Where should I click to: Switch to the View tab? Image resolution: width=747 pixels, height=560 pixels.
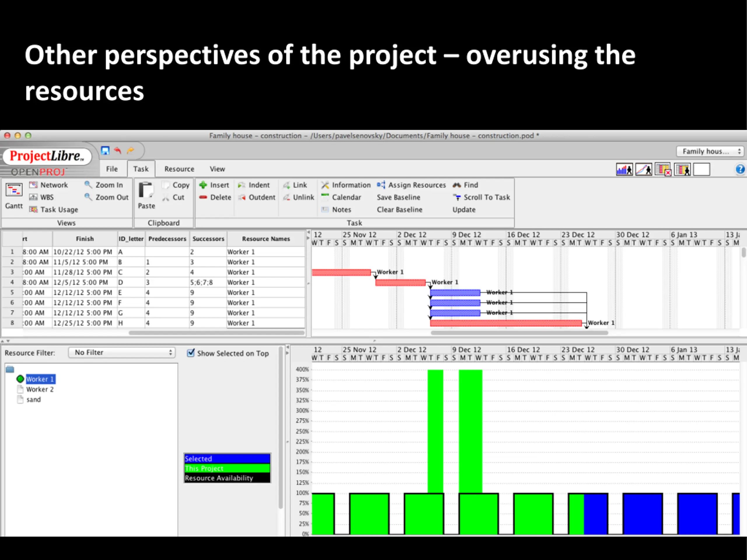click(x=217, y=169)
